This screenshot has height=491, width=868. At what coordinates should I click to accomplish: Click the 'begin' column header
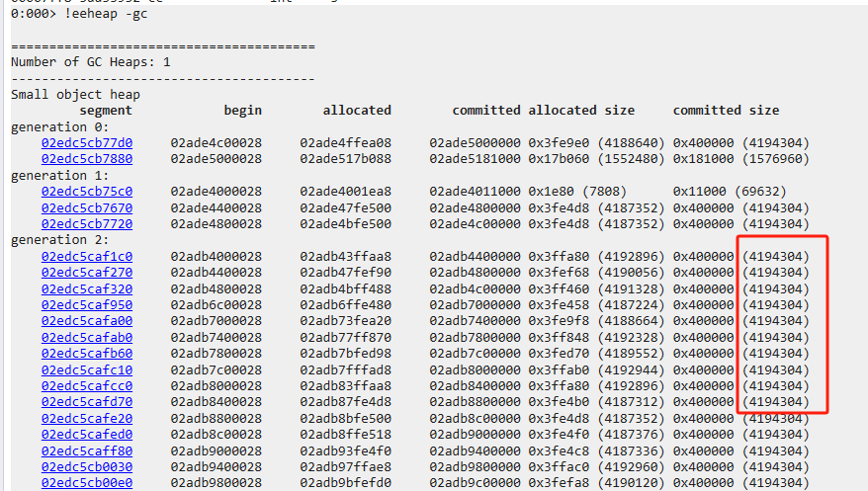pos(243,111)
